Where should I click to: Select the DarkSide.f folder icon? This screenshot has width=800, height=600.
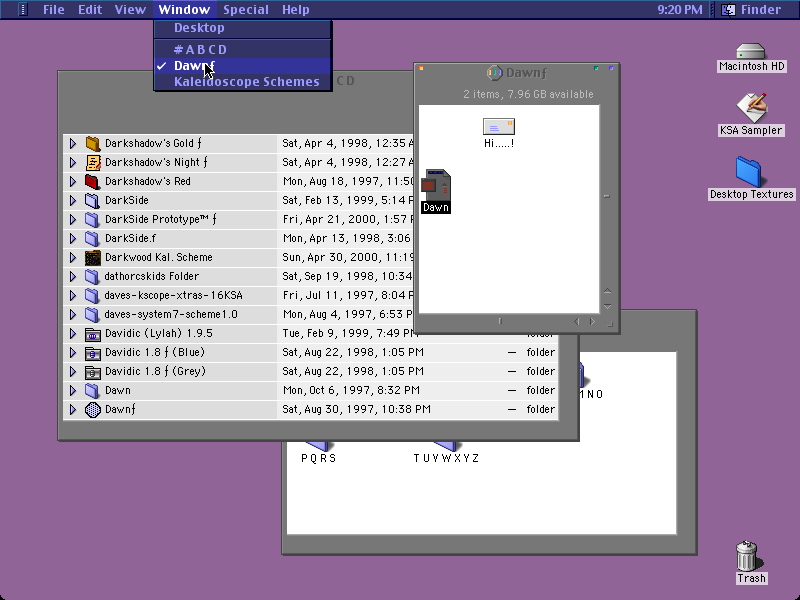pos(92,238)
